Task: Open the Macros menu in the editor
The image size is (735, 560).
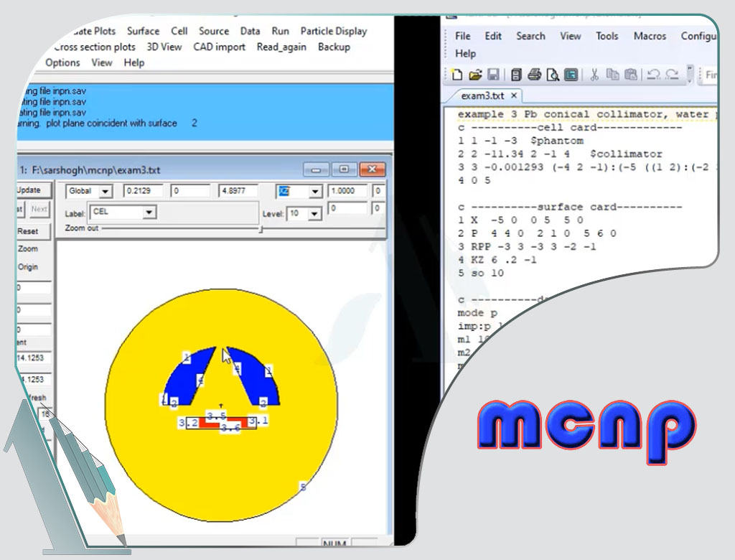Action: [x=650, y=36]
